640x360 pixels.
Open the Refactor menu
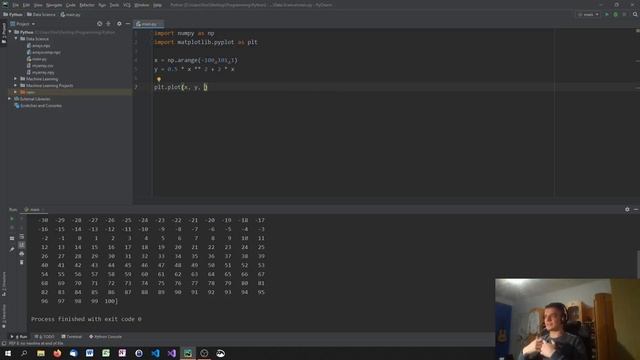click(x=87, y=5)
